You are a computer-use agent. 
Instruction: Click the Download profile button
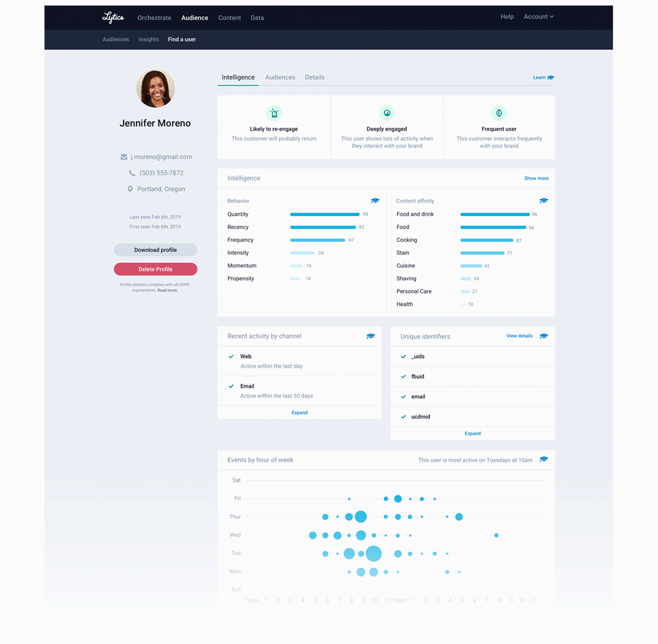tap(155, 250)
